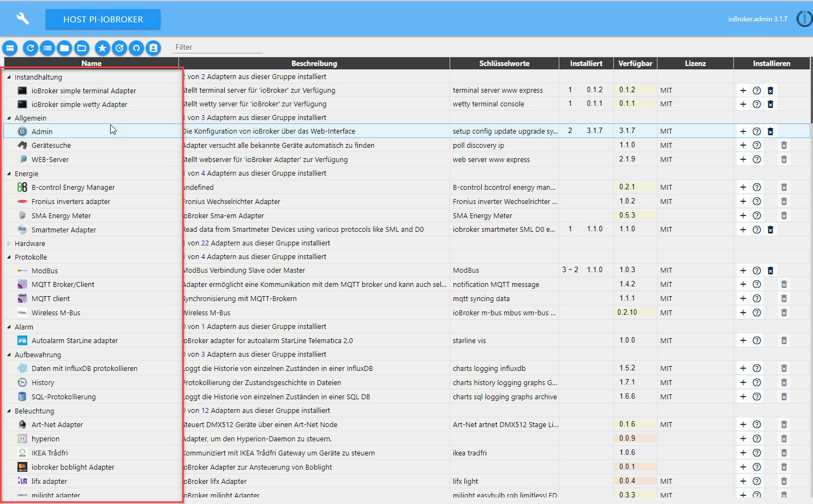Viewport: 813px width, 504px height.
Task: Toggle the list view mode button
Action: [x=47, y=48]
